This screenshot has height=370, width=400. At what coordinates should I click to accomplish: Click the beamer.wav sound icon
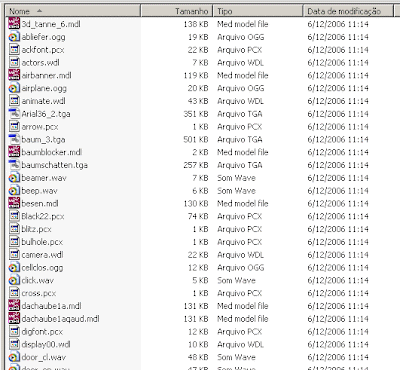pos(14,178)
